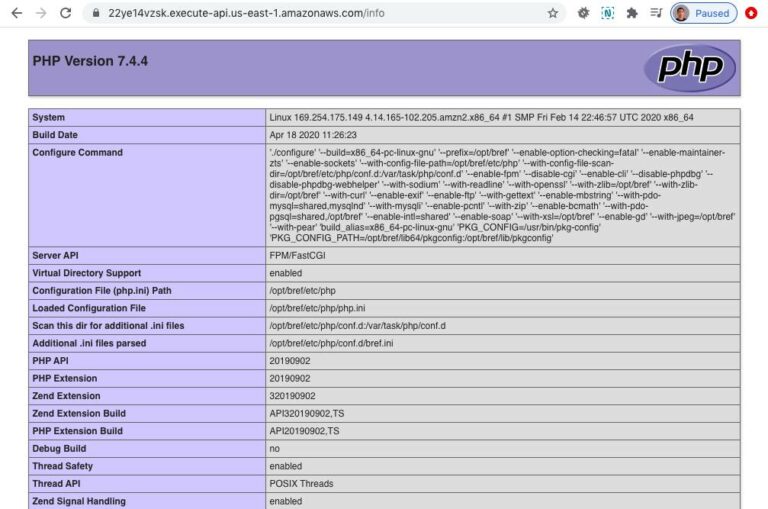Viewport: 768px width, 509px height.
Task: Click the conf.d:/var/task/php/conf.d scan value
Action: click(358, 326)
